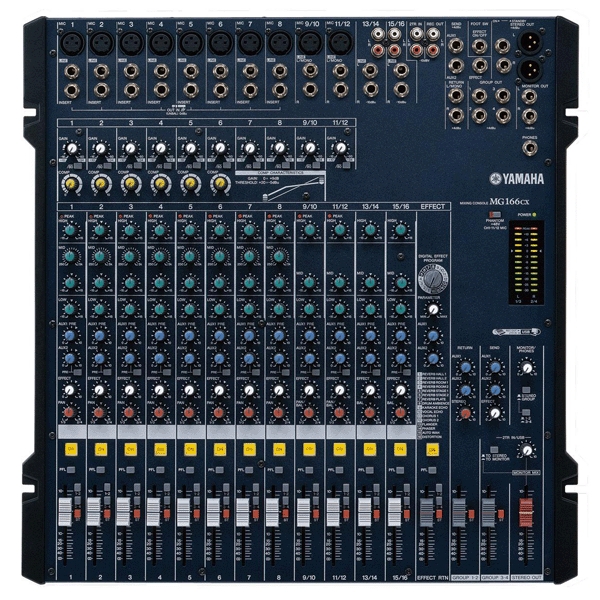Turn the DIGITAL EFFECT PROGRAM selector dial
This screenshot has height=600, width=600.
pyautogui.click(x=433, y=279)
